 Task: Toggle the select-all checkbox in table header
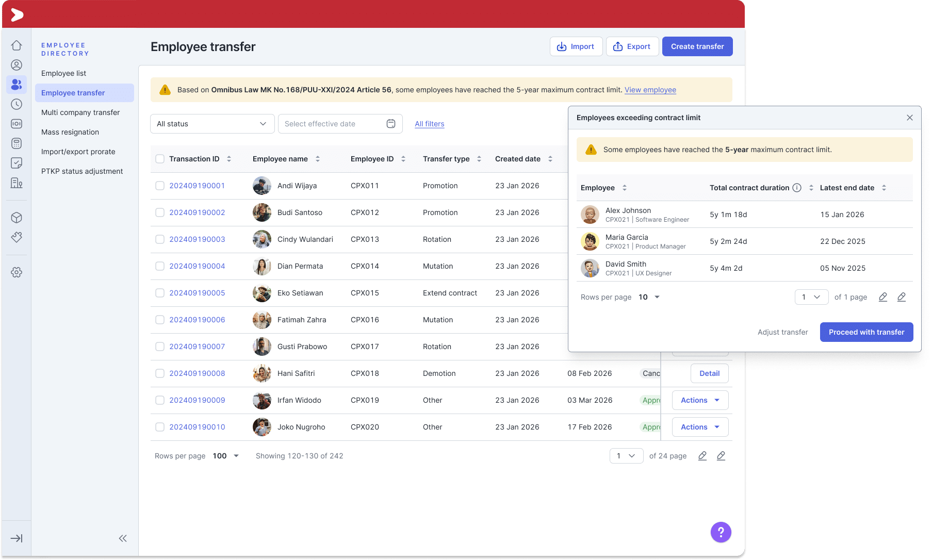click(x=160, y=159)
